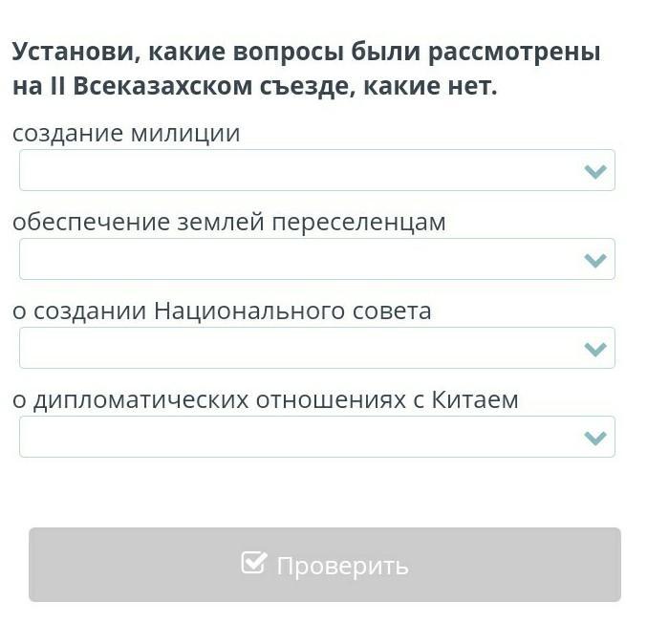669x644 pixels.
Task: Expand the 'о дипломатических отношениях с Китаем' dropdown
Action: coord(316,437)
